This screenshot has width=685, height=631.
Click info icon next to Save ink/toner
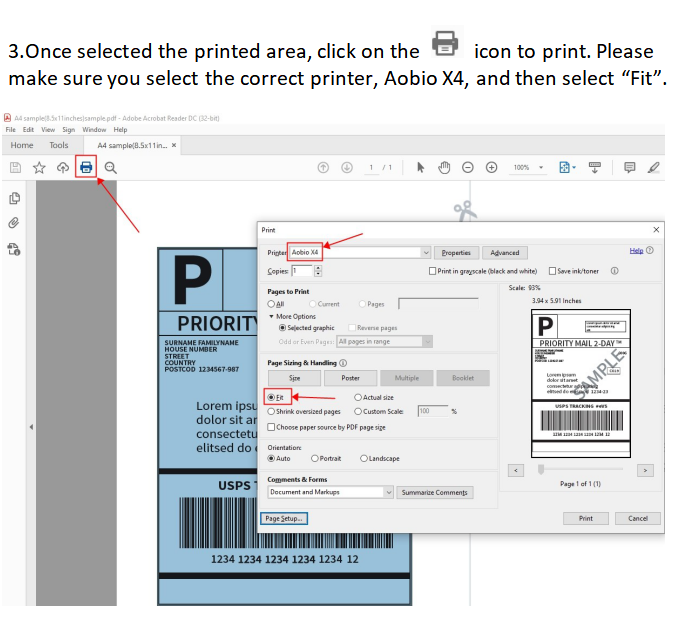pyautogui.click(x=614, y=271)
